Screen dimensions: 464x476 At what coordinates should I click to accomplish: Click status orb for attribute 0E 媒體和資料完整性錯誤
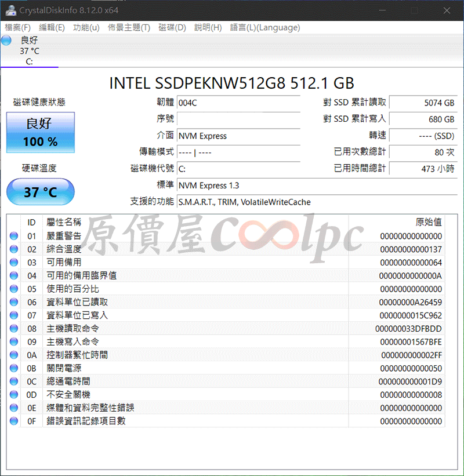click(14, 408)
